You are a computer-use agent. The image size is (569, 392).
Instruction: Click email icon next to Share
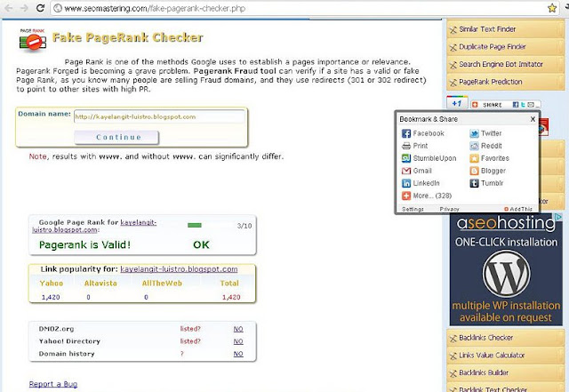coord(531,105)
